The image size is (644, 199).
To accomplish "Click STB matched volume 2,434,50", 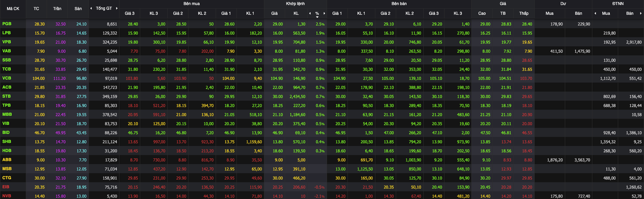I will (298, 97).
